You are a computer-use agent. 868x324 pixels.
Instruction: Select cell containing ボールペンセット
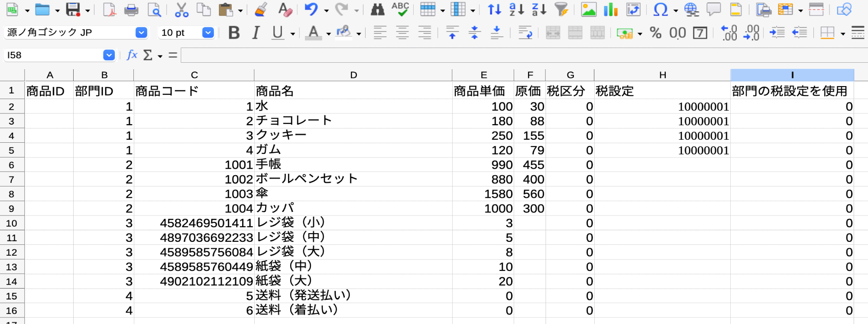point(353,180)
